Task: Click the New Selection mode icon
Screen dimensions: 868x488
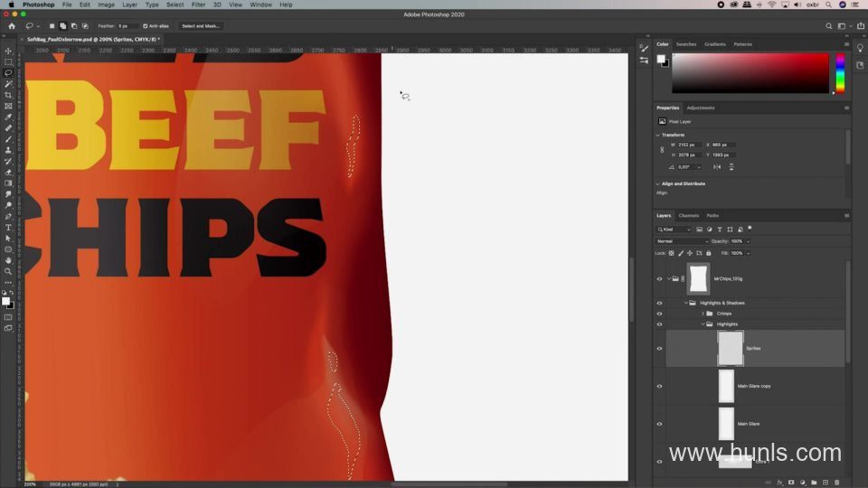Action: (x=52, y=26)
